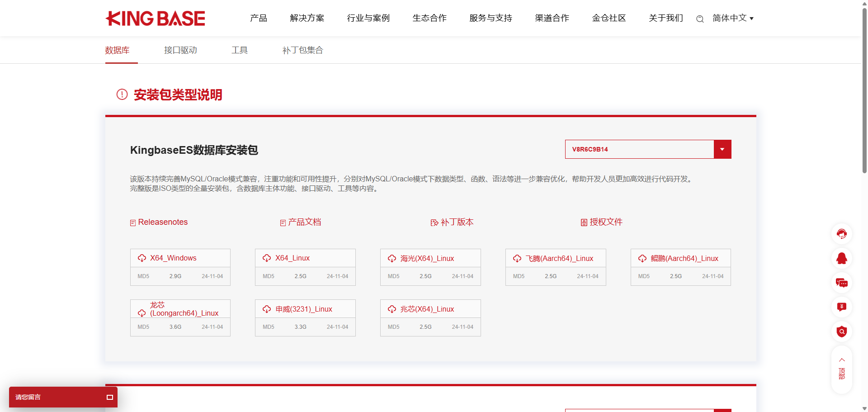
Task: Click the 3.3G size under 申威(3231)_Linux
Action: pyautogui.click(x=301, y=327)
